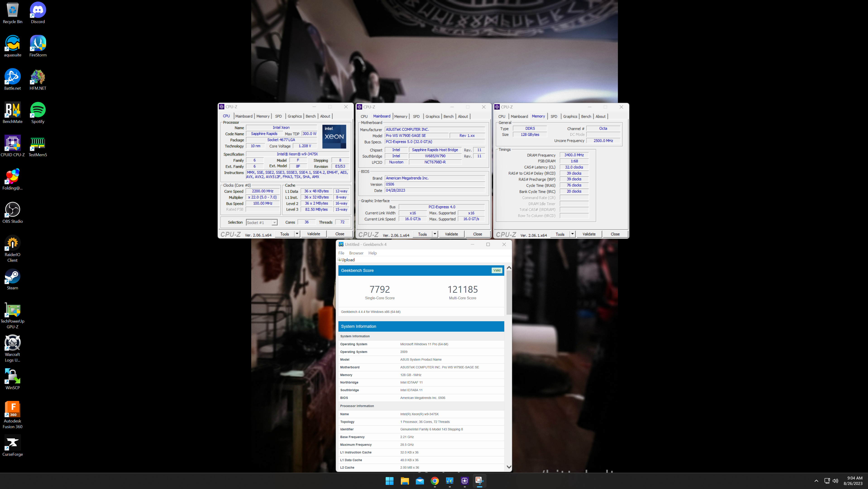Image resolution: width=868 pixels, height=489 pixels.
Task: Show hidden system tray icons
Action: (x=816, y=481)
